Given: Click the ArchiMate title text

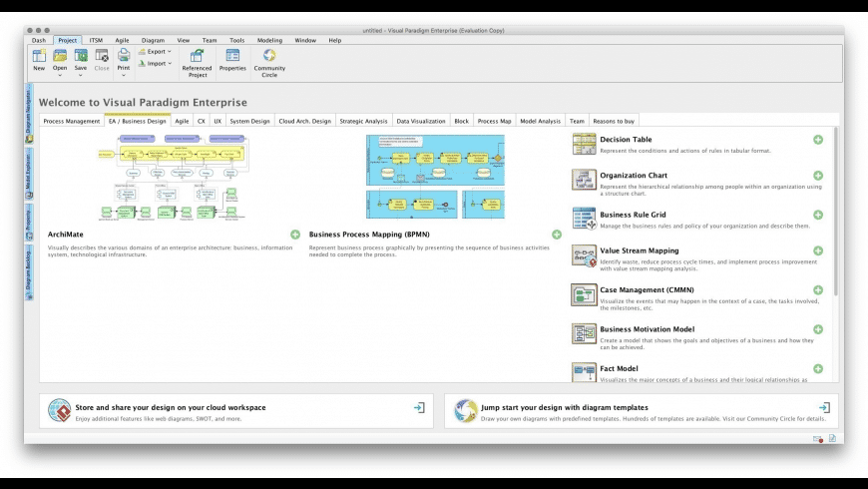Looking at the screenshot, I should click(x=65, y=235).
